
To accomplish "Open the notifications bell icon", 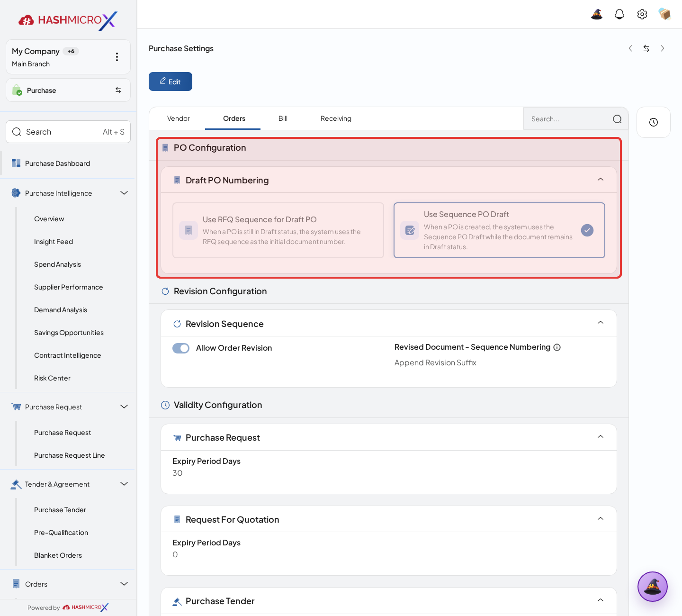I will pos(619,14).
